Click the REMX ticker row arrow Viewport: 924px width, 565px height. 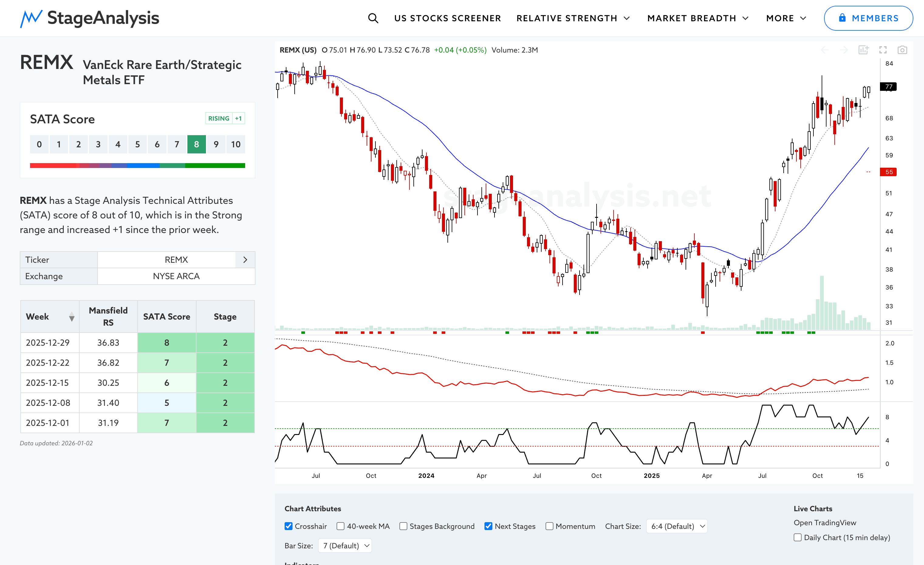pos(245,260)
